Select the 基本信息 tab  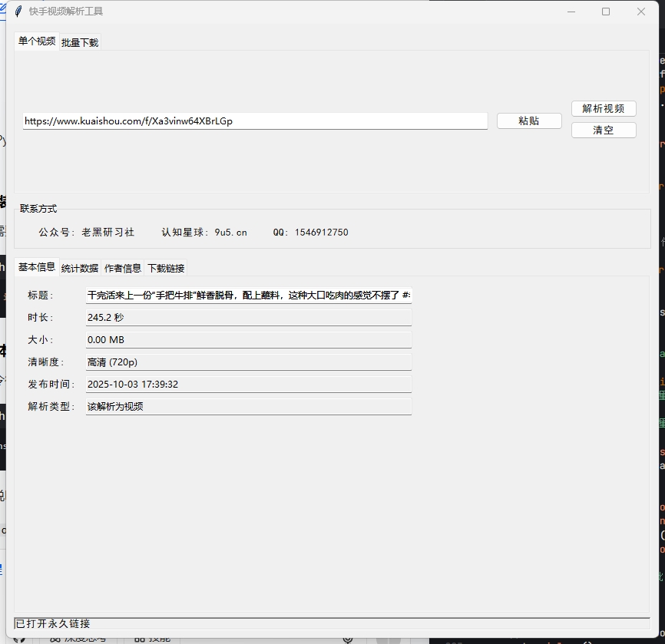tap(35, 268)
